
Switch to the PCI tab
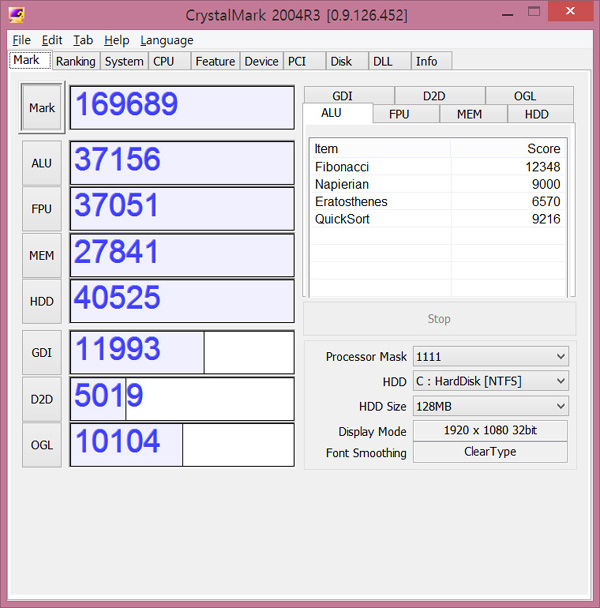click(x=304, y=61)
